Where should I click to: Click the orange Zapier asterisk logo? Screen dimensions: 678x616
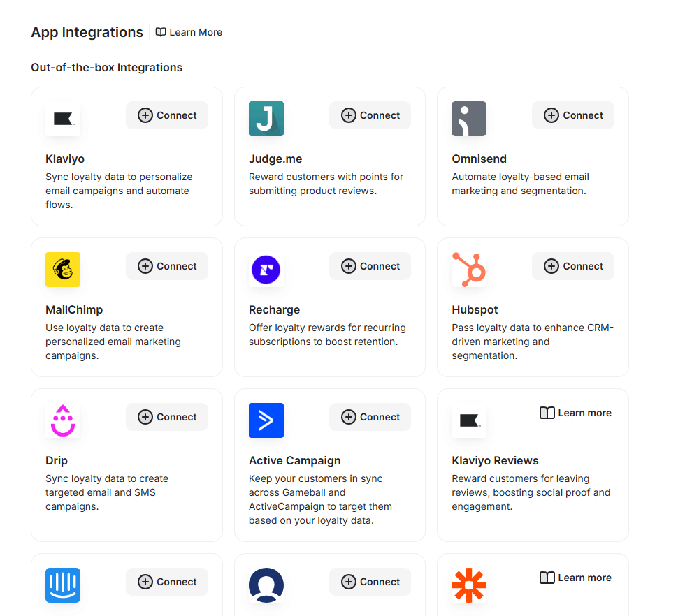point(469,585)
